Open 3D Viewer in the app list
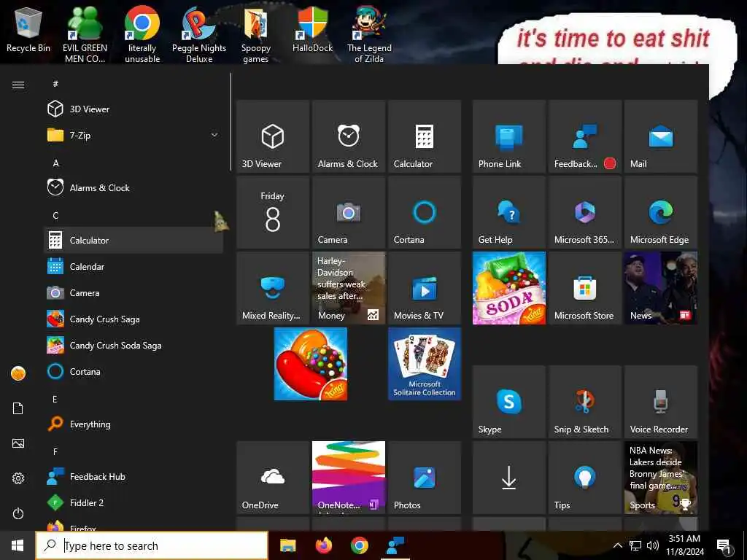 click(x=133, y=109)
